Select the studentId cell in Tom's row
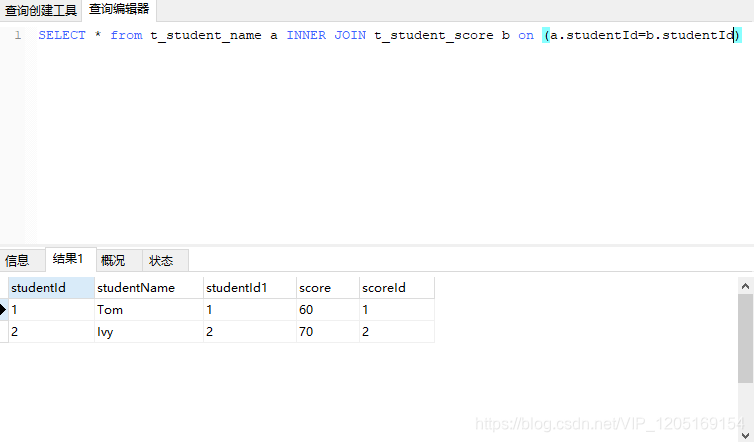This screenshot has width=754, height=442. tap(51, 310)
